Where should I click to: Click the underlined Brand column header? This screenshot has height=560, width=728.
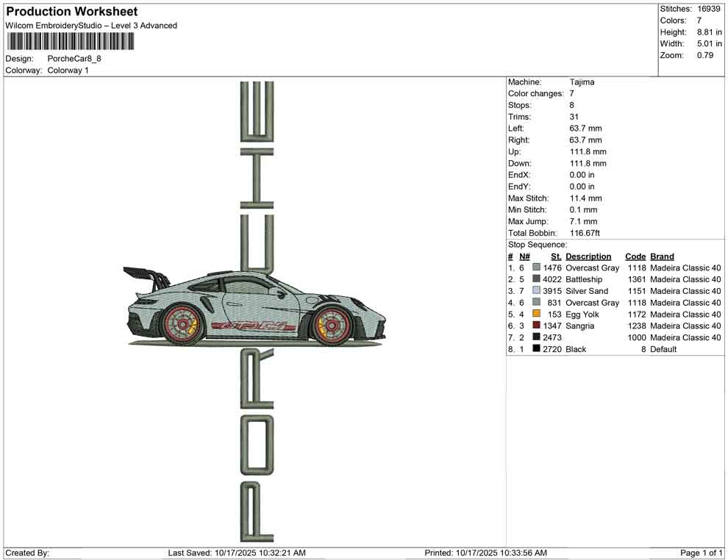pos(662,256)
